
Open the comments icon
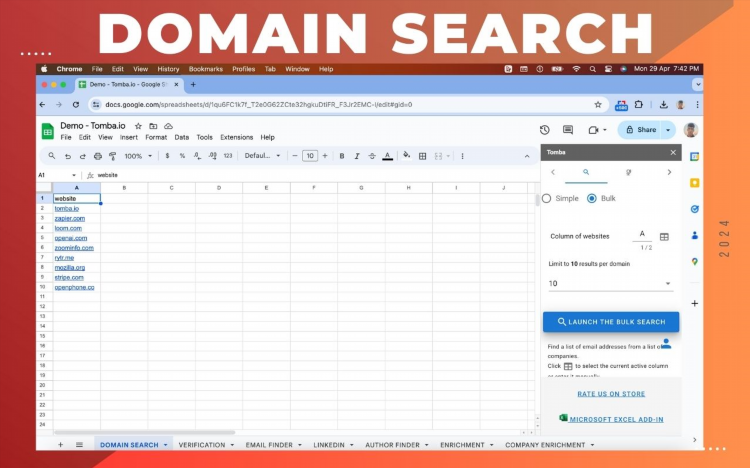pos(568,130)
